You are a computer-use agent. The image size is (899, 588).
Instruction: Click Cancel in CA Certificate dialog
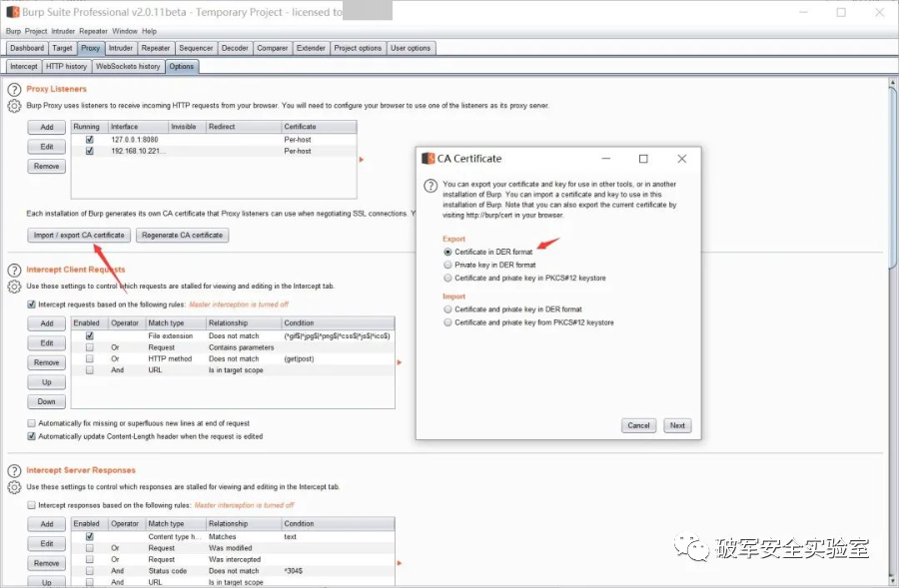638,426
